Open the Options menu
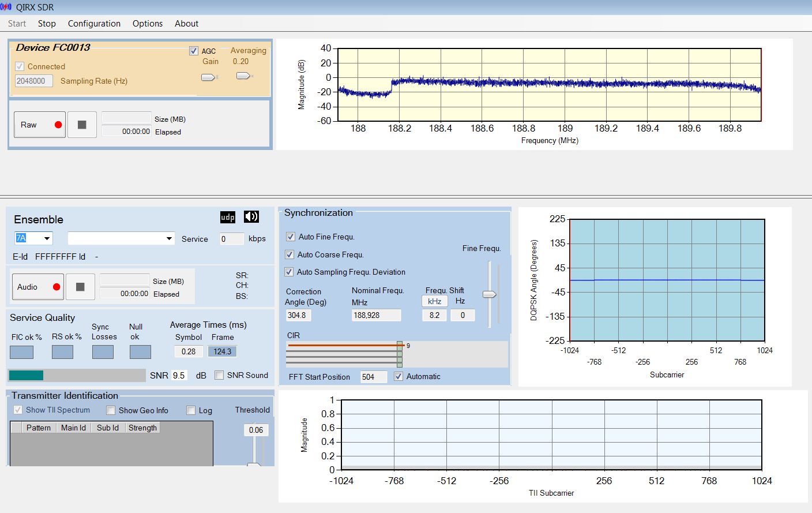 (x=148, y=24)
